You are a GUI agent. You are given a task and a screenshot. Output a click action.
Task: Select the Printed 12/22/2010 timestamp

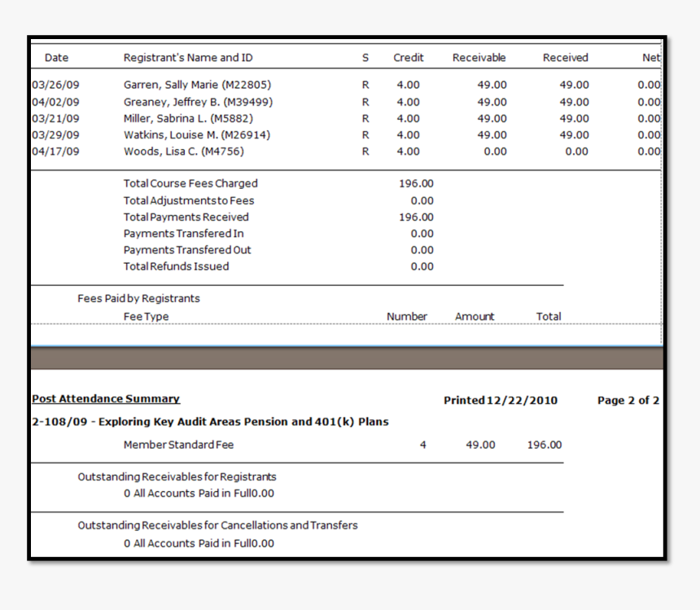pyautogui.click(x=501, y=400)
